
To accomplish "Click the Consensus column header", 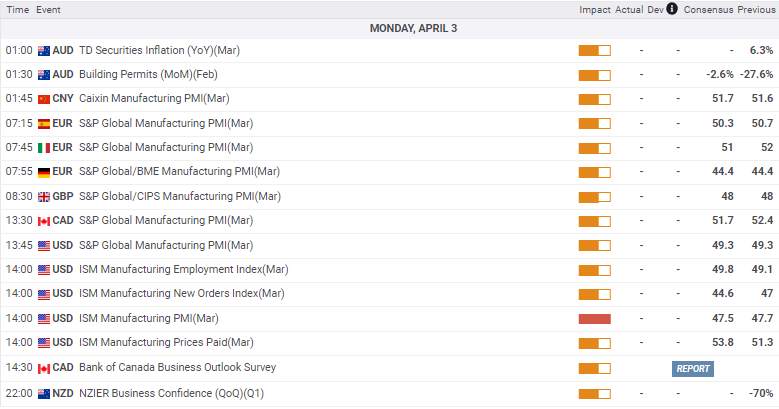I will click(708, 9).
